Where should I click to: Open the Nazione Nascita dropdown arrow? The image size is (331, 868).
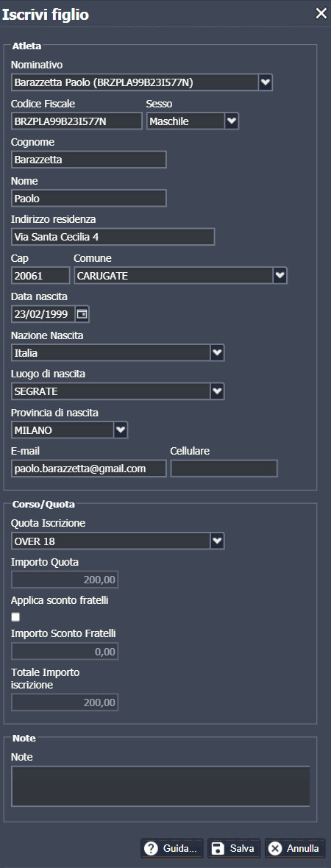point(218,352)
